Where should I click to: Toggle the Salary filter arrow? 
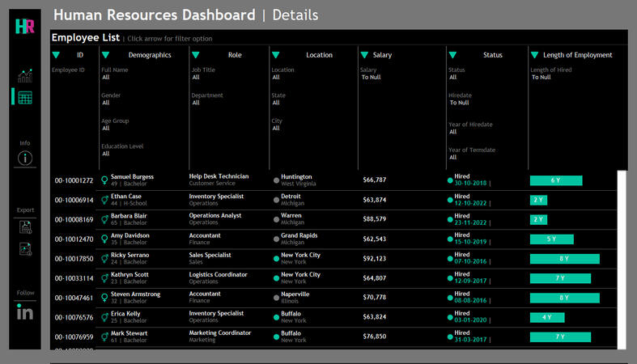[364, 55]
